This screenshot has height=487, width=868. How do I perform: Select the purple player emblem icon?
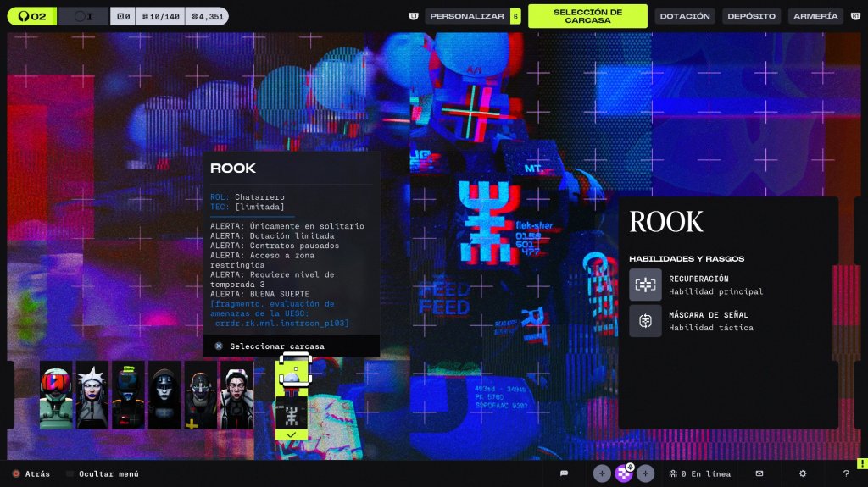pyautogui.click(x=625, y=473)
